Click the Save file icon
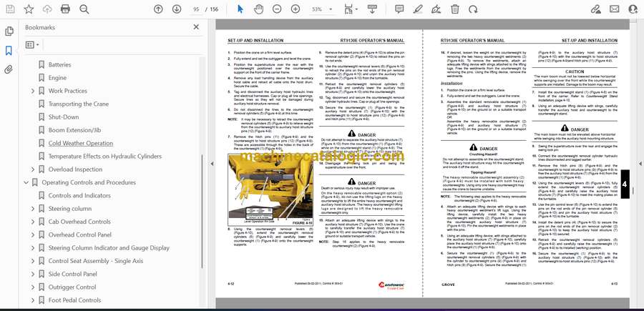The width and height of the screenshot is (644, 311). tap(10, 9)
